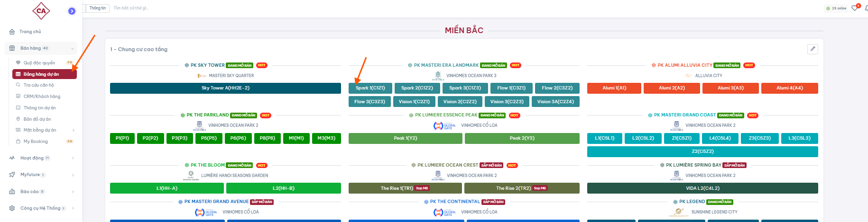Open Vision 2(C2Z2) building
This screenshot has height=222, width=868.
pyautogui.click(x=460, y=102)
